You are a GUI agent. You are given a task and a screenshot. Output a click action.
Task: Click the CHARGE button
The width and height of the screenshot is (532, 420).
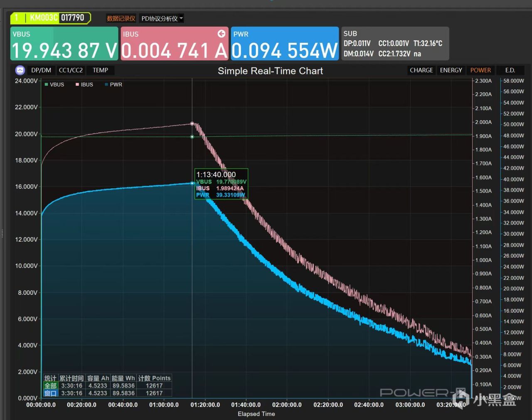[x=421, y=70]
